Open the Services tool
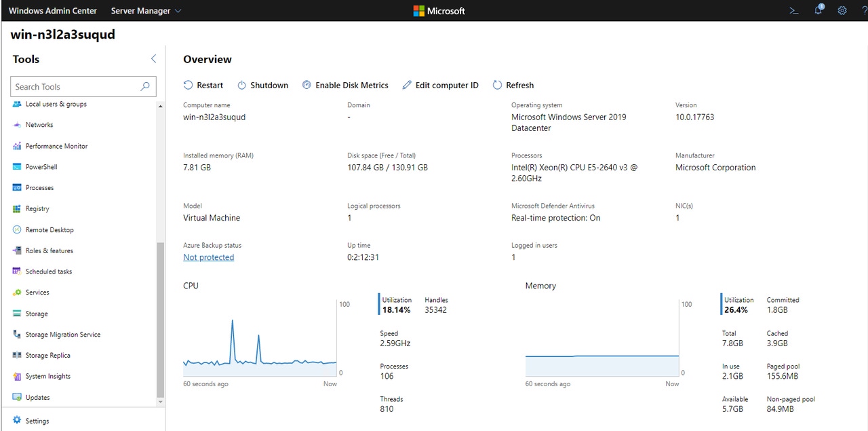Image resolution: width=868 pixels, height=431 pixels. 39,292
